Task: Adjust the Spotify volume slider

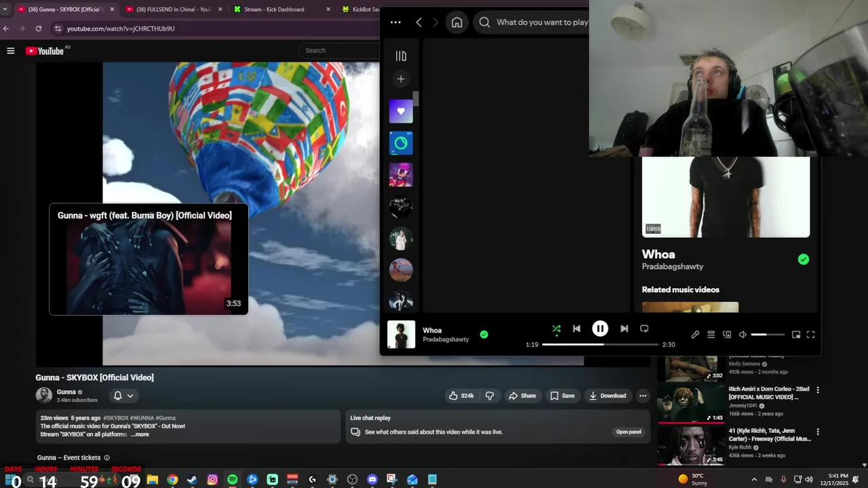Action: [768, 335]
